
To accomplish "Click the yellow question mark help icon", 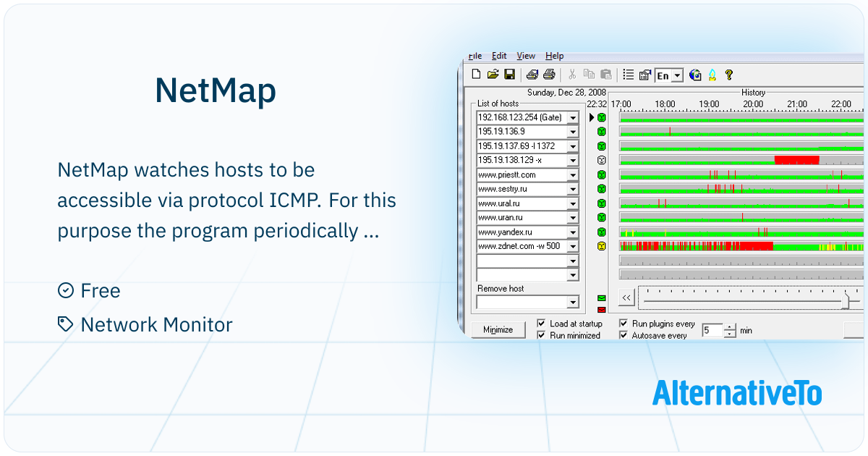I will [x=729, y=75].
